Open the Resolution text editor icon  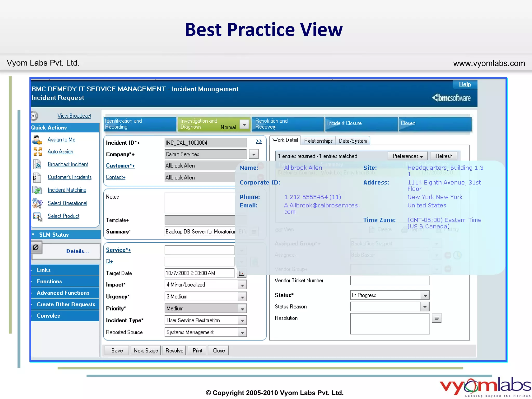tap(436, 318)
